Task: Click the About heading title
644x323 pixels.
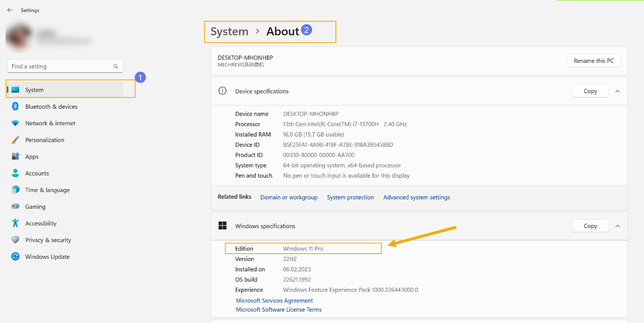Action: (283, 32)
